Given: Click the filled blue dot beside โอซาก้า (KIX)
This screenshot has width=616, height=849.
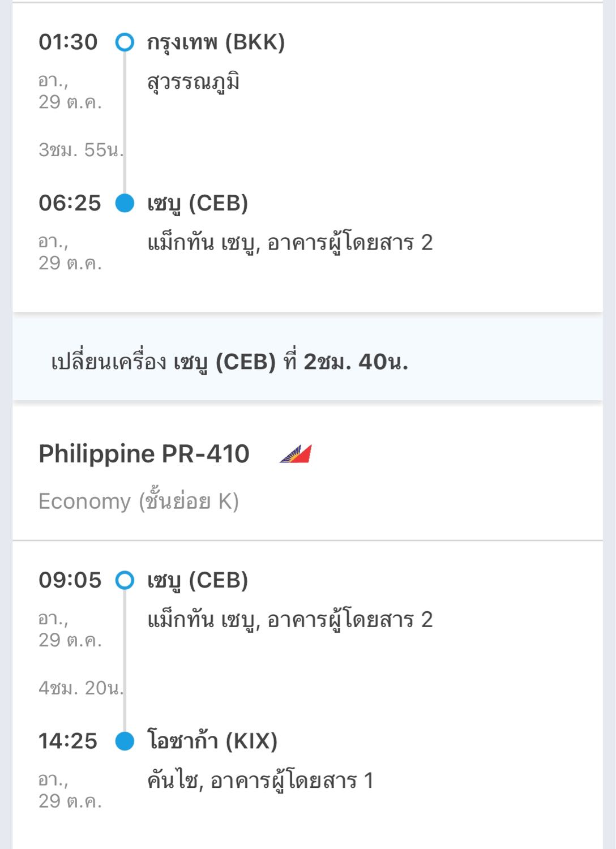Looking at the screenshot, I should [125, 741].
